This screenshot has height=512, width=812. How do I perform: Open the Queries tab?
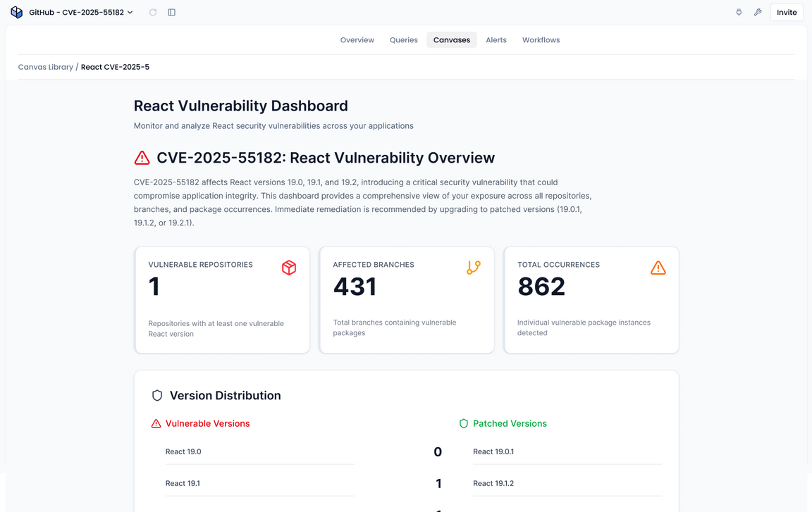[x=403, y=40]
